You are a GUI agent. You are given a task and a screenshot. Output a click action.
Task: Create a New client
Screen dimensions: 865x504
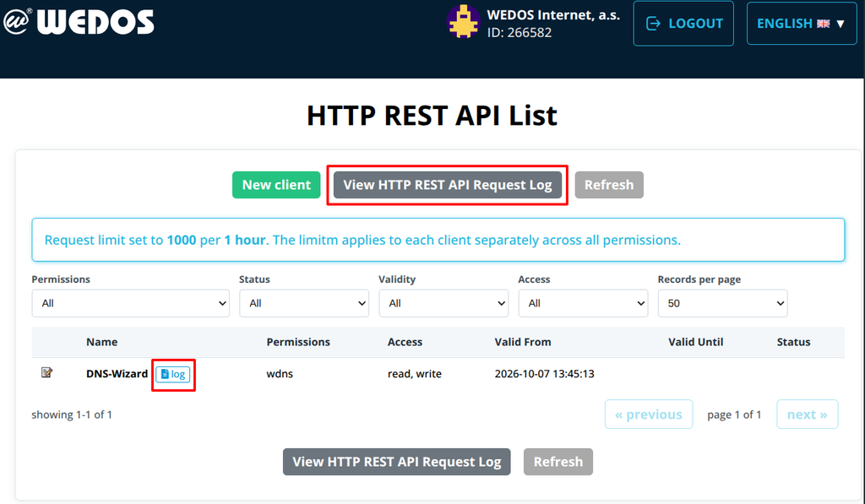click(276, 185)
